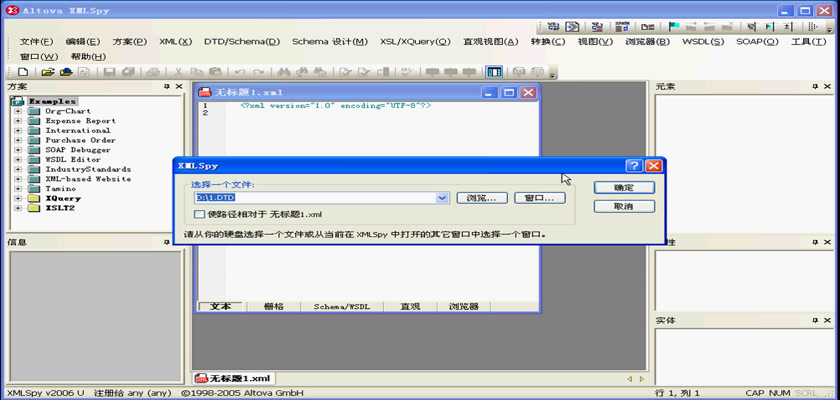Screen dimensions: 840x400
Task: Toggle the highlighted project window layout icon
Action: 494,72
